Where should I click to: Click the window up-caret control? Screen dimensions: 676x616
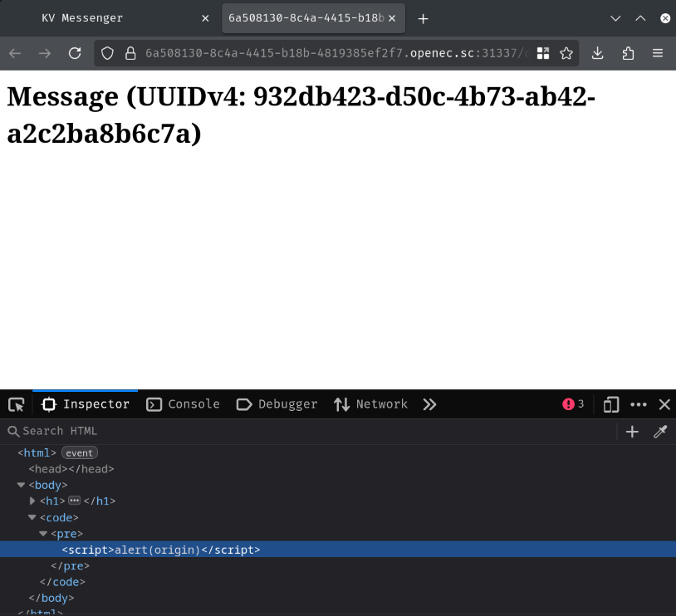tap(640, 18)
